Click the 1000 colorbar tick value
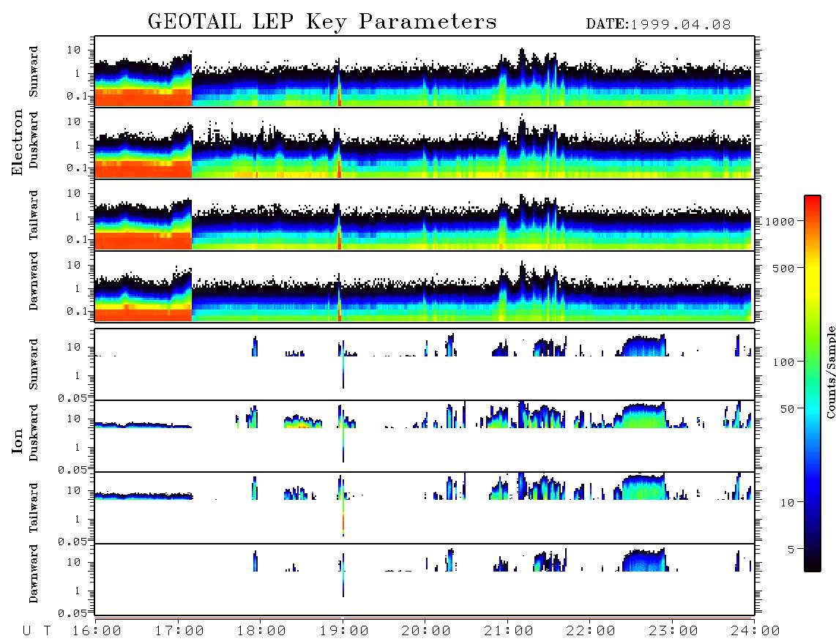 point(780,221)
